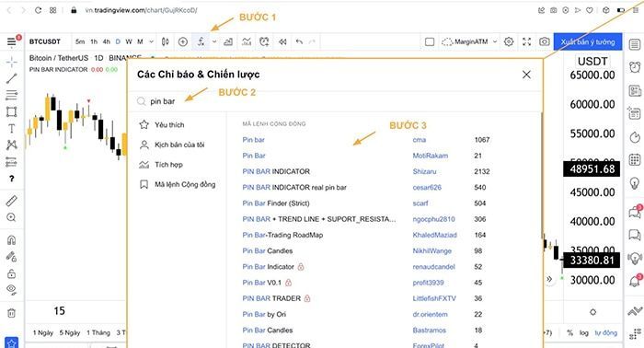Image resolution: width=644 pixels, height=348 pixels.
Task: Open candlestick chart type selector
Action: tap(165, 41)
